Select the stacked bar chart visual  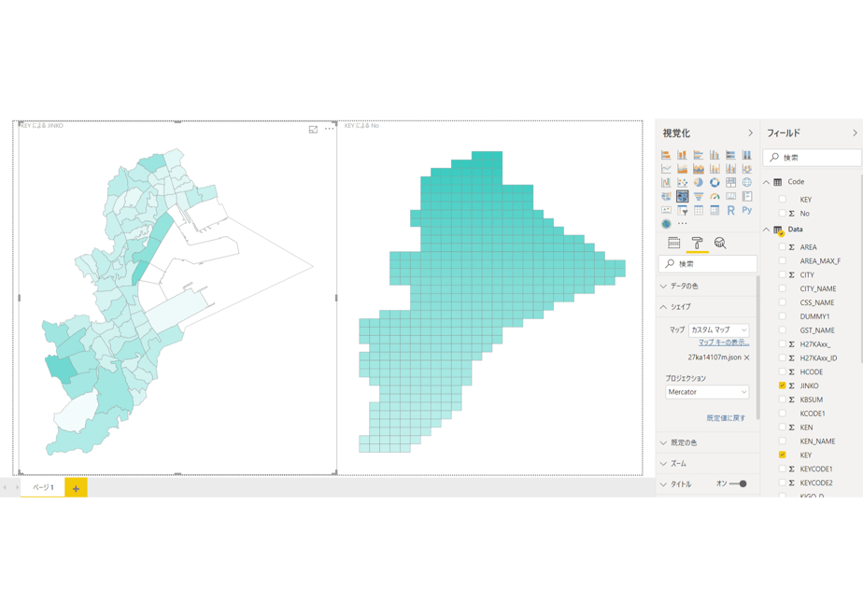666,155
